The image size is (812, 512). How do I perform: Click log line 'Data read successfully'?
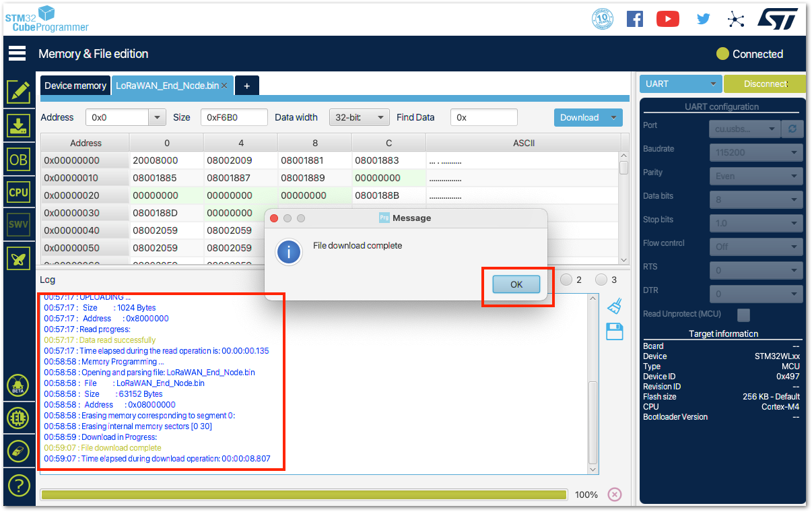click(x=117, y=340)
